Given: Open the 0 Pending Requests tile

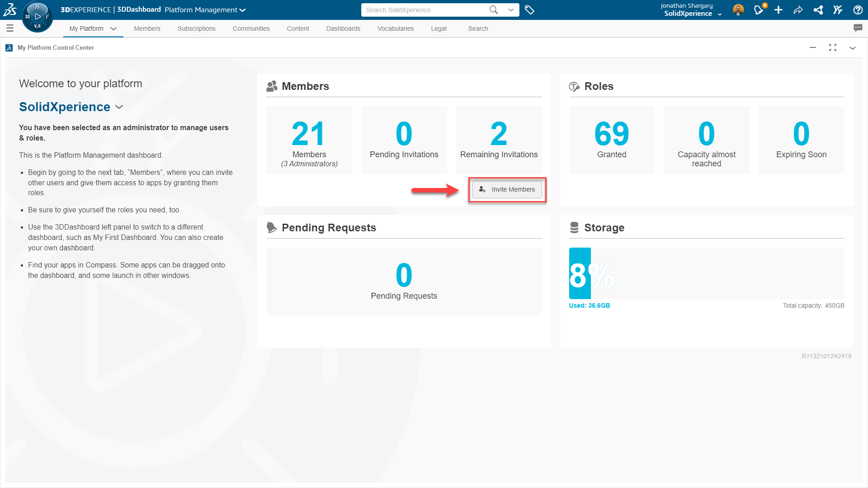Looking at the screenshot, I should pos(404,281).
